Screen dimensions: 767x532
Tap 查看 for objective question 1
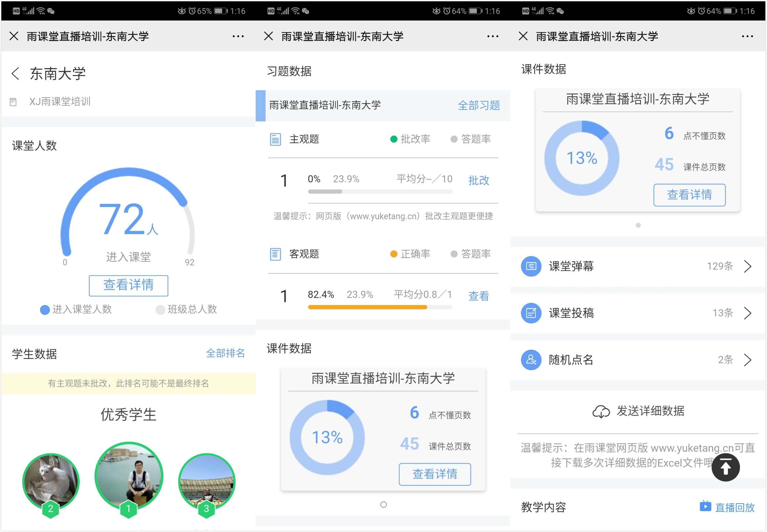(479, 296)
